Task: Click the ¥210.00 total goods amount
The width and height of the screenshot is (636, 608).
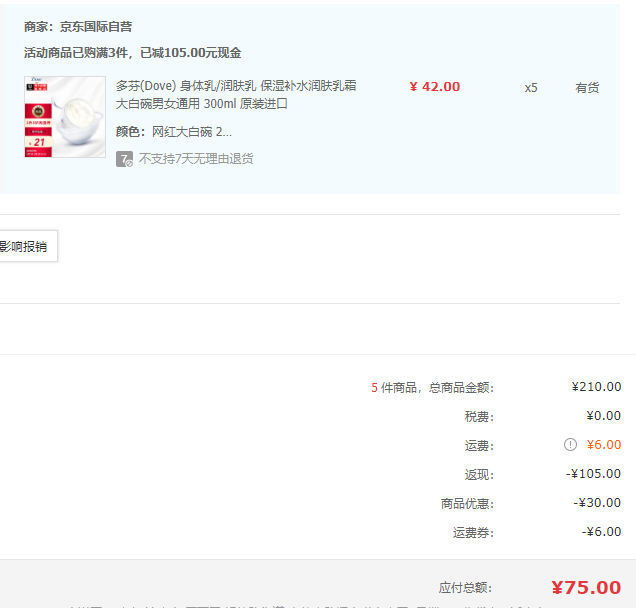Action: coord(596,387)
